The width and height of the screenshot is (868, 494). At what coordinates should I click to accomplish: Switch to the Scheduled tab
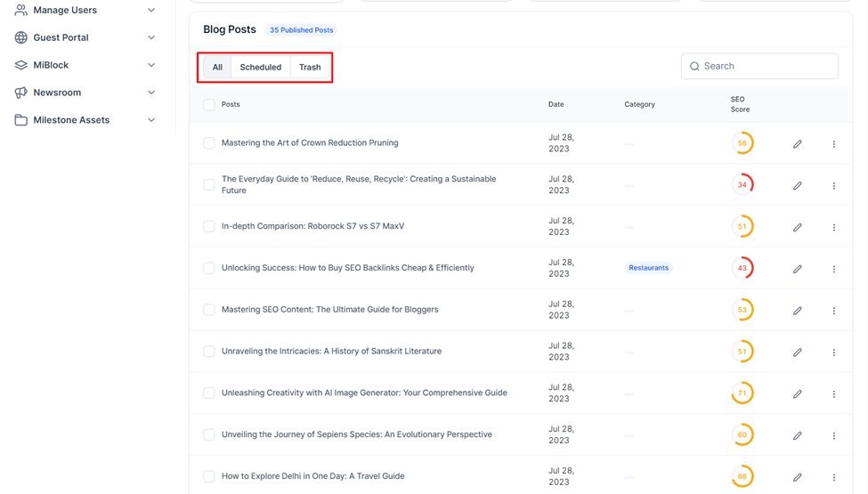coord(260,67)
